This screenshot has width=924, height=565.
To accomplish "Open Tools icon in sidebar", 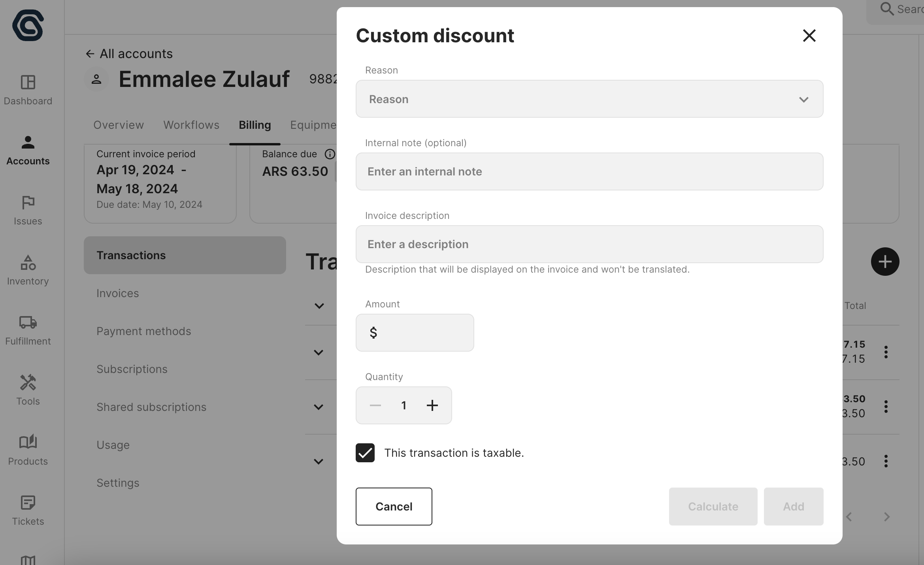I will [28, 382].
